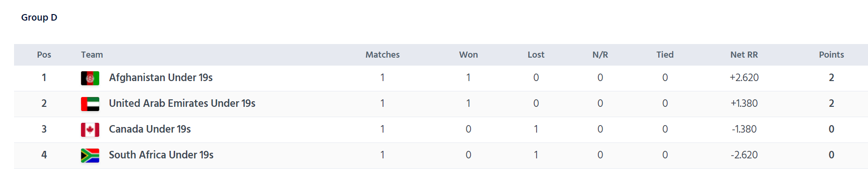Viewport: 868px width, 179px height.
Task: Click the Canada flag icon
Action: [90, 130]
